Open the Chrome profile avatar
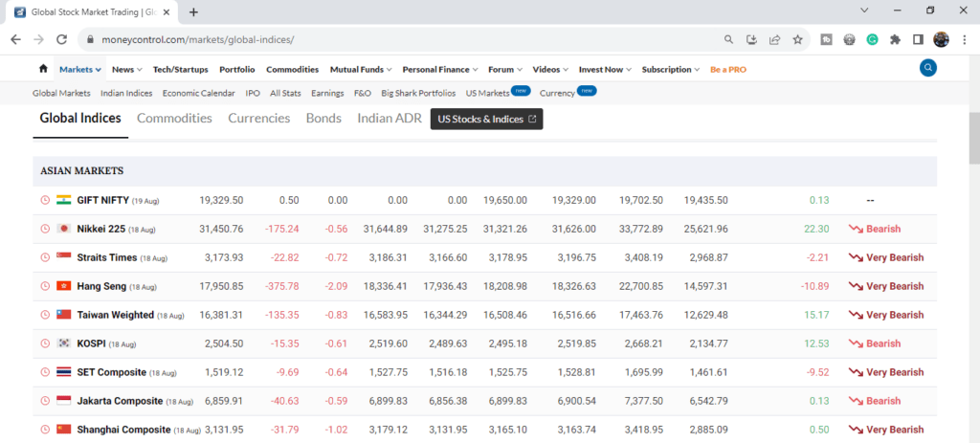The image size is (980, 443). (942, 39)
